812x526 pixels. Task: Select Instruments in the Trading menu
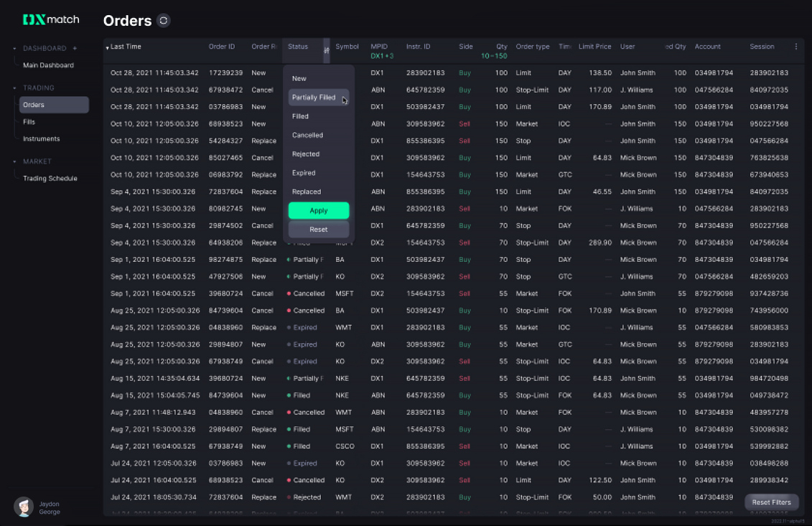pos(40,138)
